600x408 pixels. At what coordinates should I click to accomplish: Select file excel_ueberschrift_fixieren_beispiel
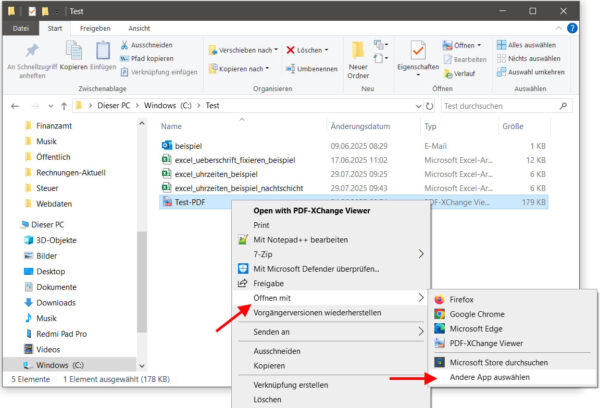point(235,160)
